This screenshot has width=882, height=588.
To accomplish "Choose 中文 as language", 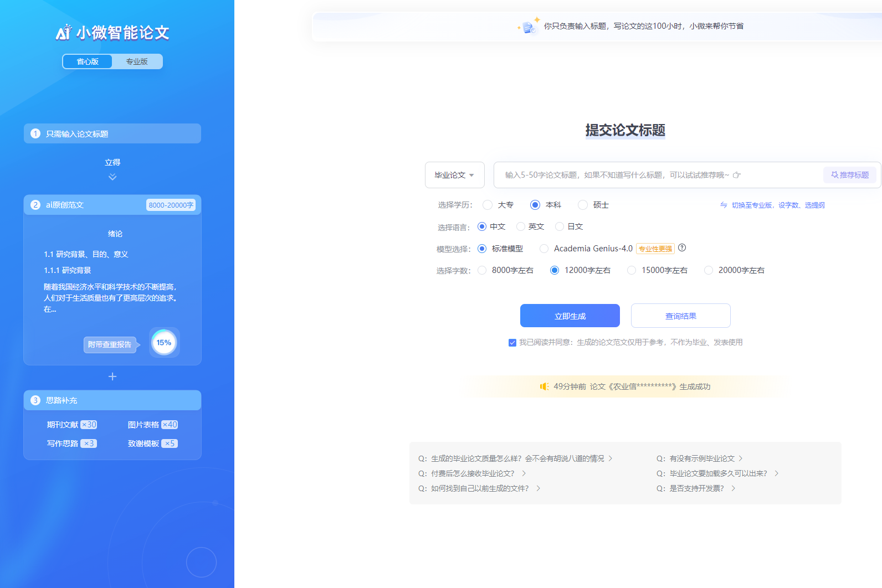I will click(482, 226).
